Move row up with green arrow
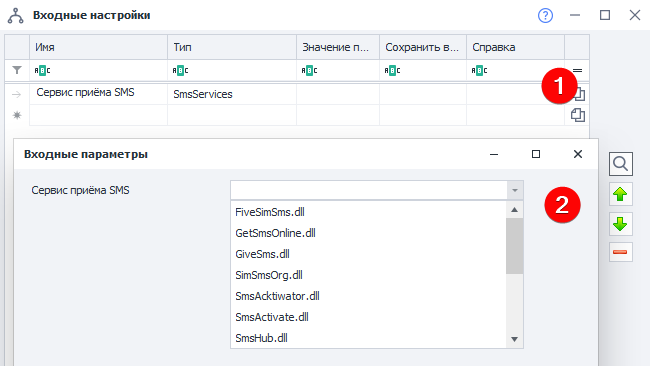 621,194
